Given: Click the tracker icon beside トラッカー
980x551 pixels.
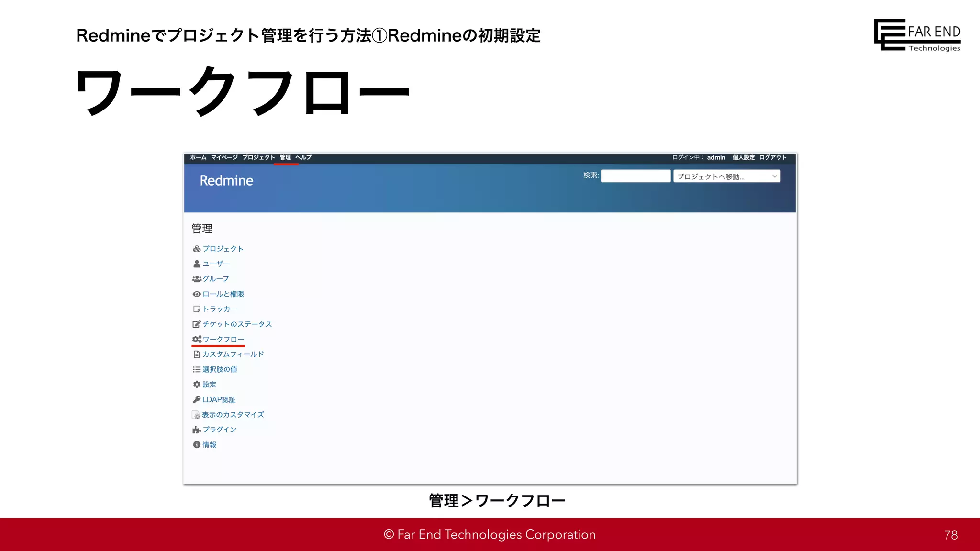Looking at the screenshot, I should coord(197,309).
